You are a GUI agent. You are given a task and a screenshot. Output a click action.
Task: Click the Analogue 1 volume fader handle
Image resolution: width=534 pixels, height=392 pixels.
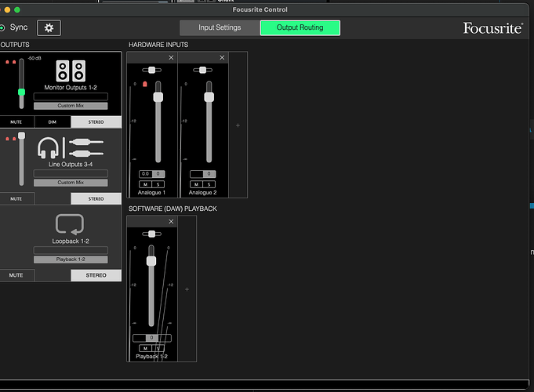click(158, 97)
